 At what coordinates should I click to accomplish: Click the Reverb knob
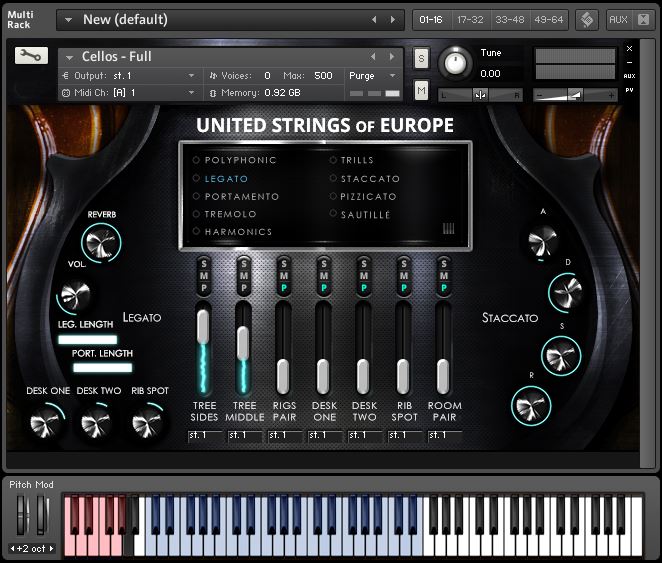coord(101,242)
